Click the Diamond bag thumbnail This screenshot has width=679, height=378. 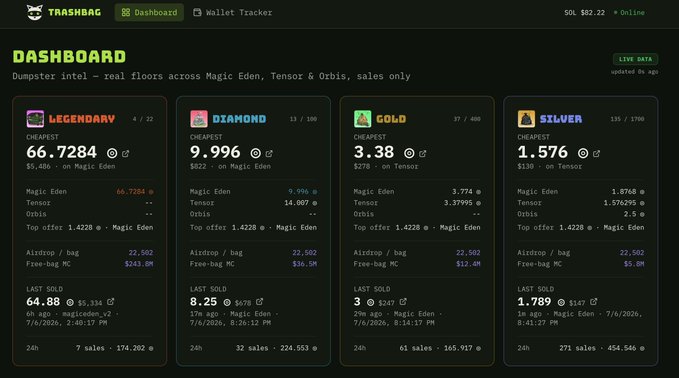click(x=199, y=119)
